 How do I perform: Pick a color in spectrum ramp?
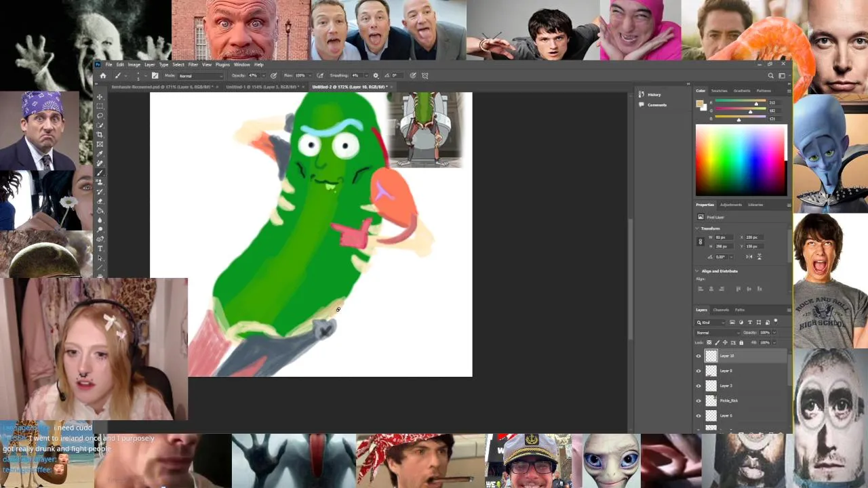coord(741,160)
